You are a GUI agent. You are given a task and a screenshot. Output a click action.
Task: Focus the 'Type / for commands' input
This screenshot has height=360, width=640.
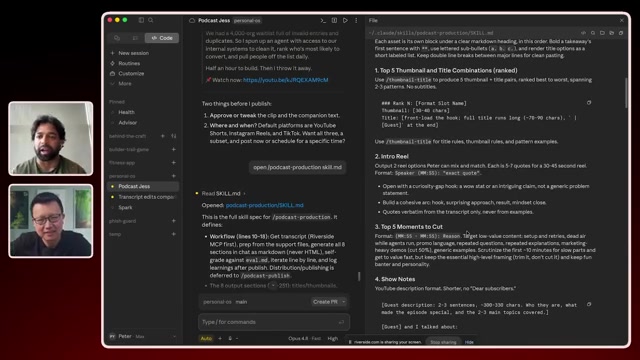(274, 322)
